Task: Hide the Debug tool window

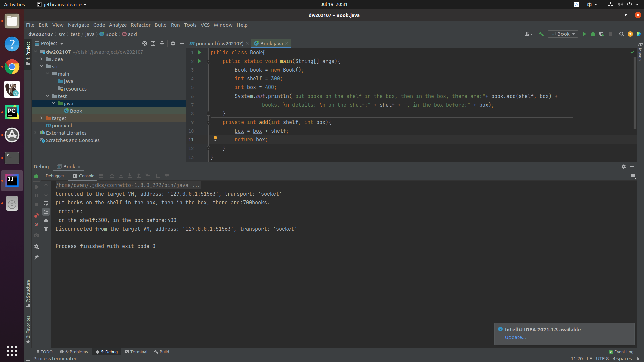Action: point(632,167)
